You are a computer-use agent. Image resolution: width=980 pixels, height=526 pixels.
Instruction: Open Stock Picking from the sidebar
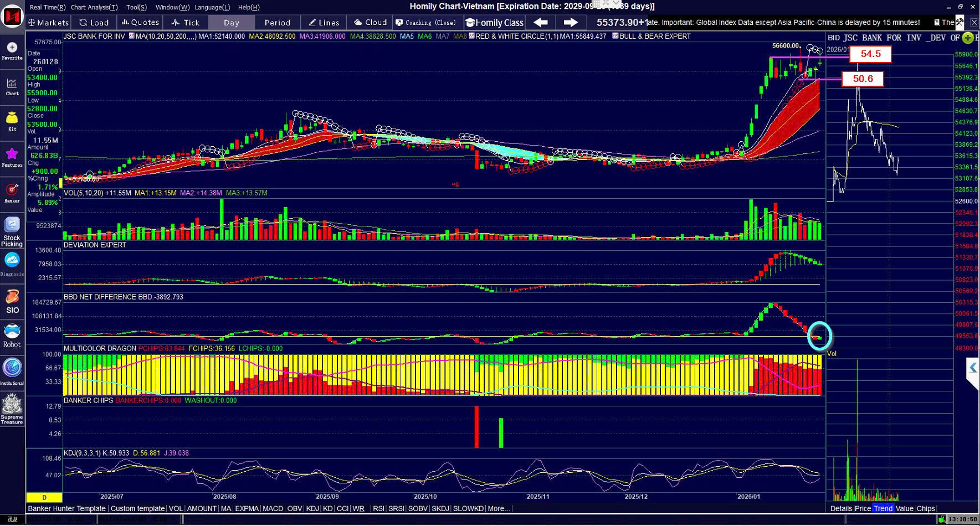tap(12, 231)
